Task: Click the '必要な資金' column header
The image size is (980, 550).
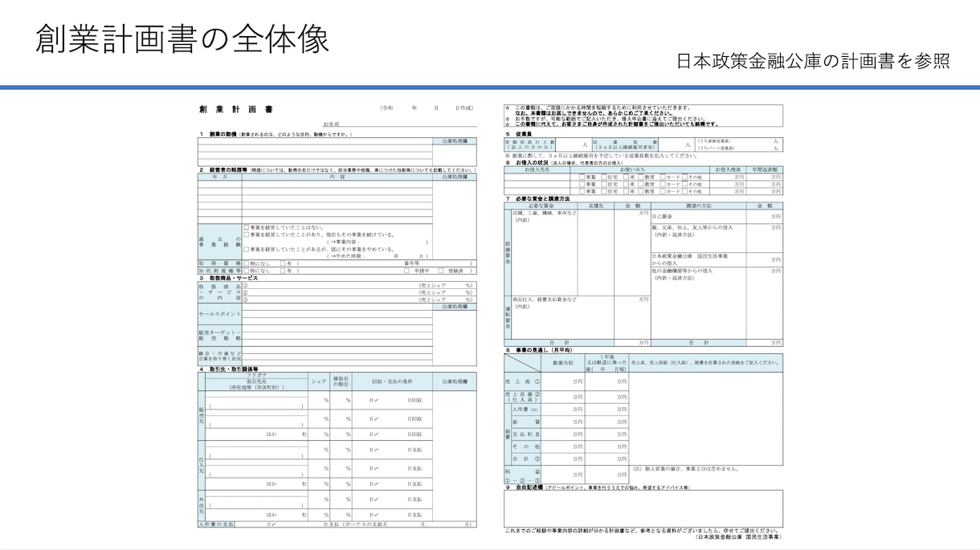Action: point(541,206)
